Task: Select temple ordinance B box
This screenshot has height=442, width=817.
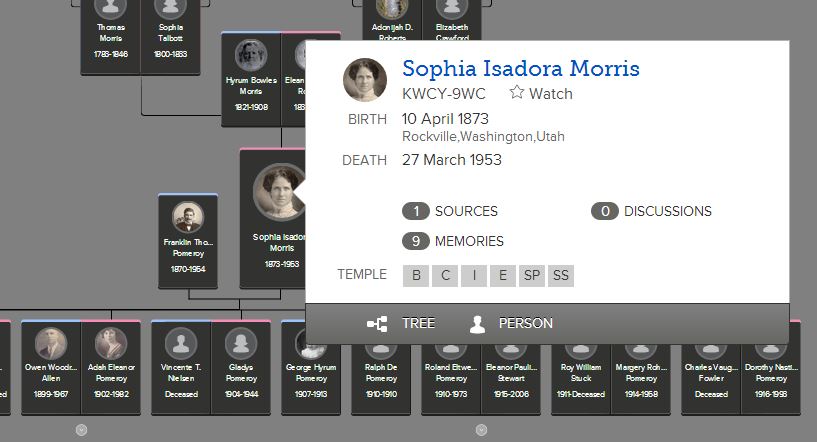Action: point(415,276)
